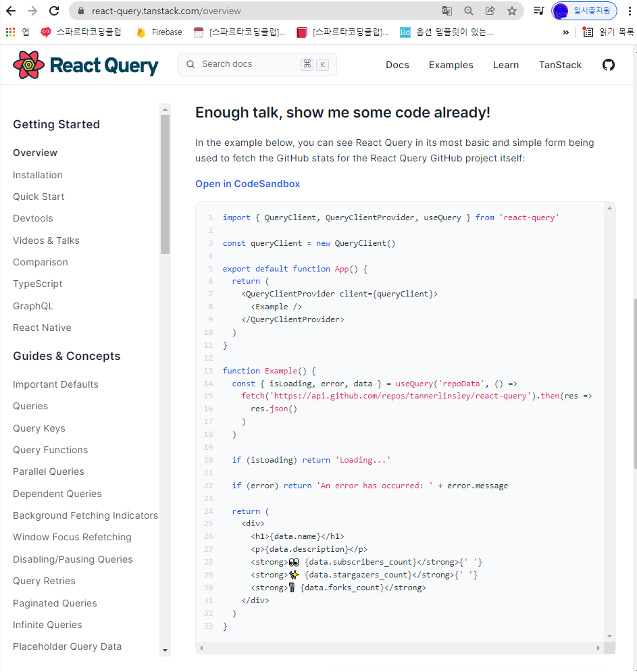Open the React Native page
The image size is (637, 672).
click(x=42, y=328)
